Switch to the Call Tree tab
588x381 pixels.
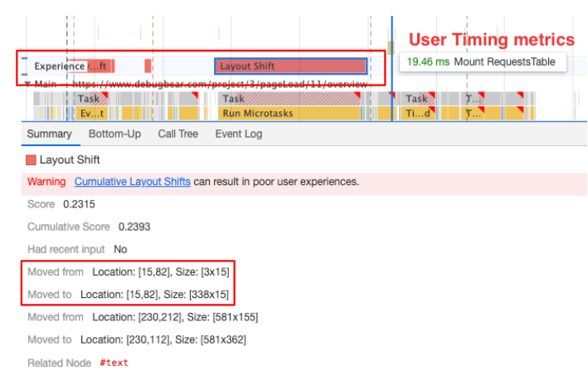coord(177,134)
